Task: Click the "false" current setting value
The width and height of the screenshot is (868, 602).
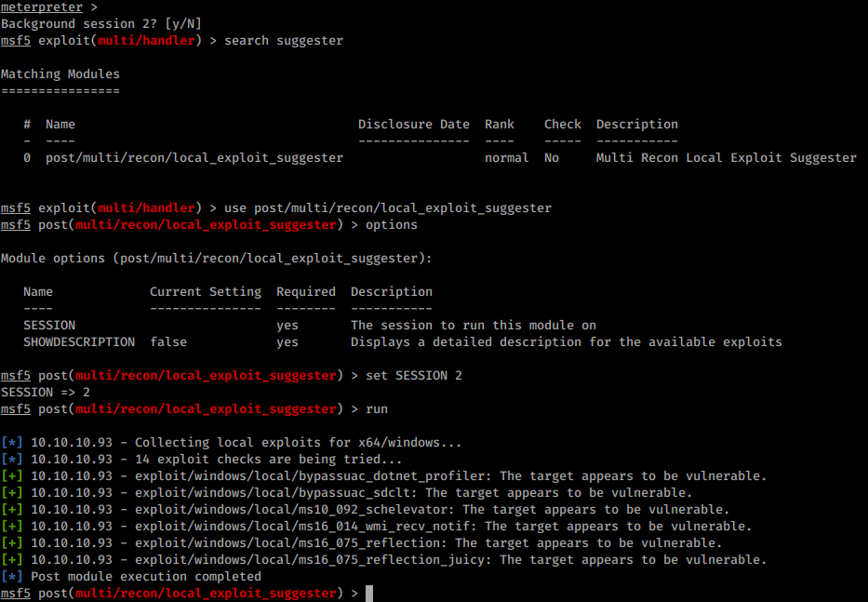Action: coord(168,341)
